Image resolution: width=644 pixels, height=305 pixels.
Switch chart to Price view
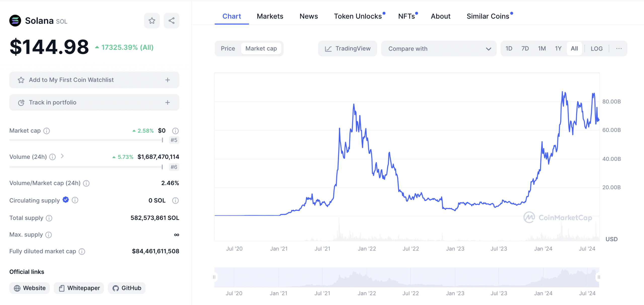click(x=228, y=49)
